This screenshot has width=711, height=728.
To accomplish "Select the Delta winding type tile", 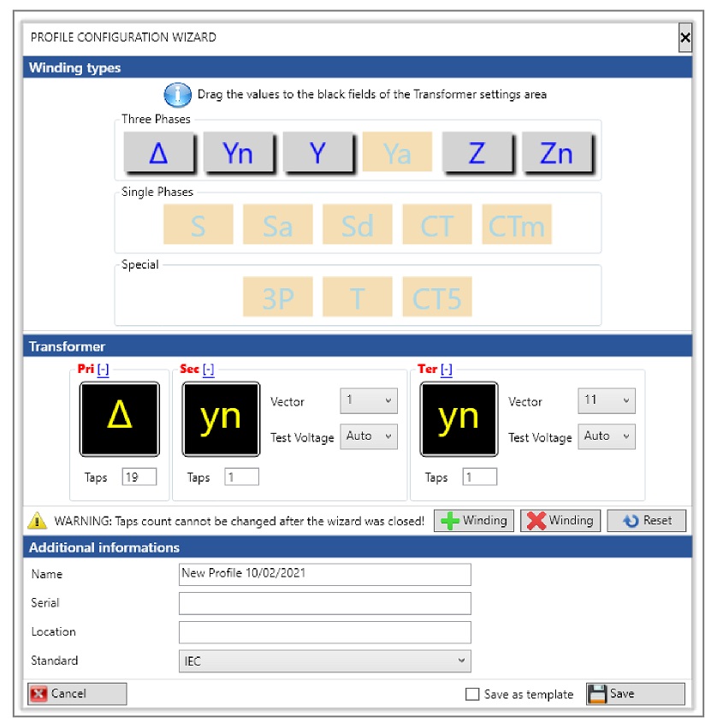I will coord(159,152).
